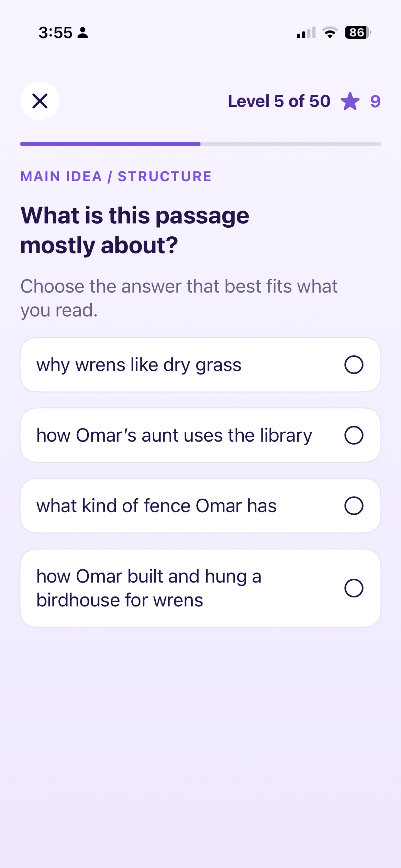Tap the 'MAIN IDEA / STRUCTURE' category label
Screen dimensions: 401x868
click(116, 176)
